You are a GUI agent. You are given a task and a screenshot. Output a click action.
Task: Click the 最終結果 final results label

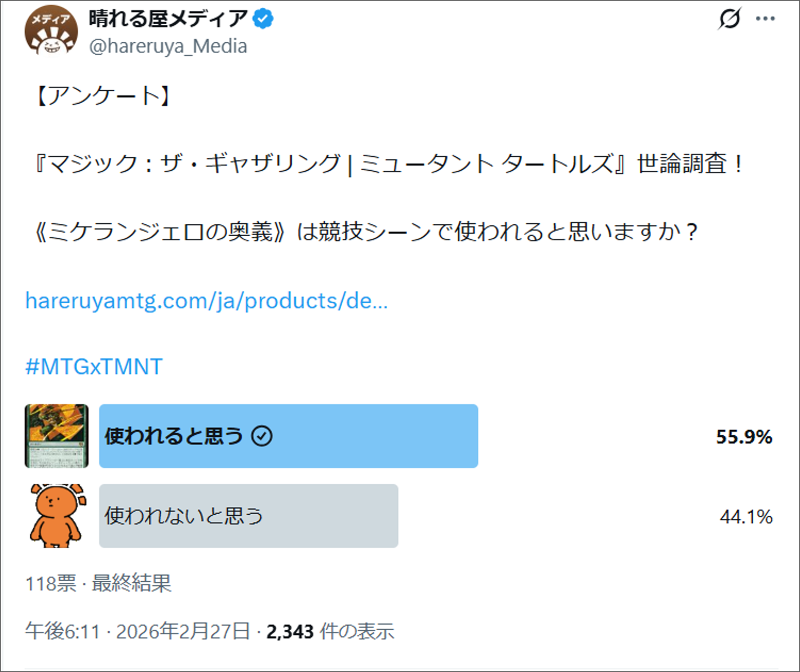click(x=131, y=583)
